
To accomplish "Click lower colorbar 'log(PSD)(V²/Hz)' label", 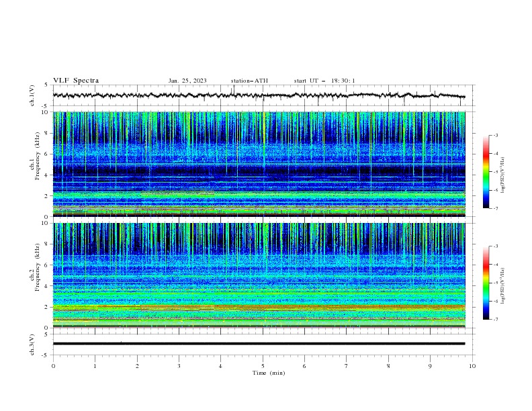I will tap(502, 285).
